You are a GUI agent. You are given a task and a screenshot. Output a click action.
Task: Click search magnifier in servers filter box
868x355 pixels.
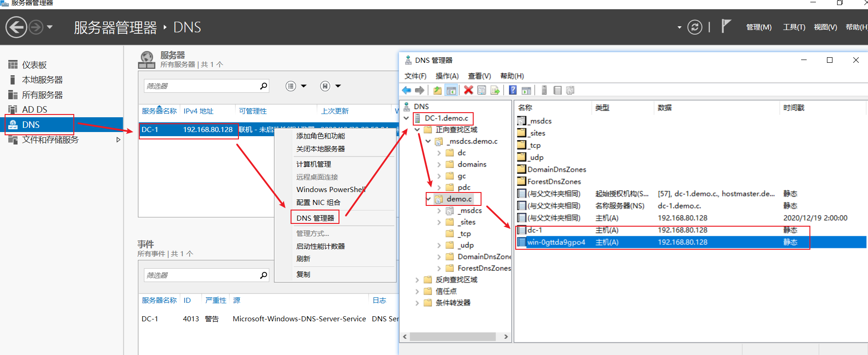pos(263,86)
